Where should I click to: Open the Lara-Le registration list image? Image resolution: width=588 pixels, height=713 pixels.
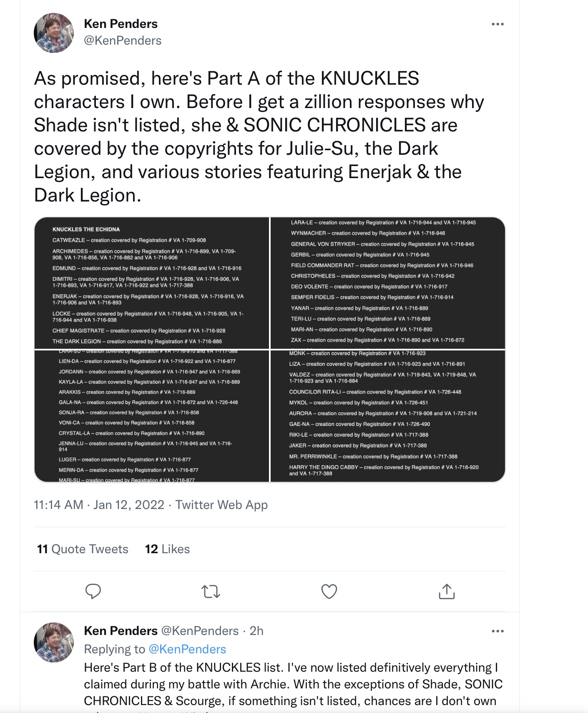tap(388, 283)
